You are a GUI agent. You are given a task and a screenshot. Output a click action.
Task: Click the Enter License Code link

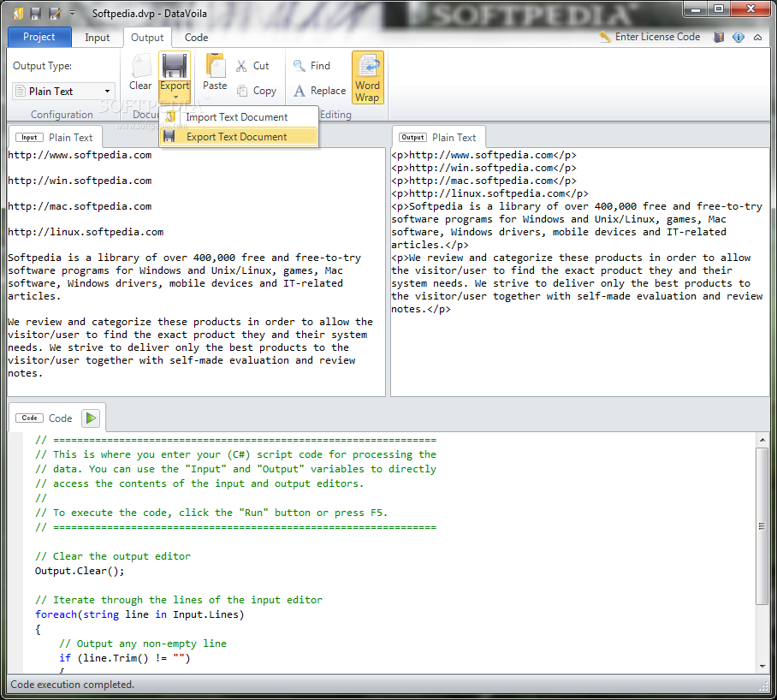[649, 37]
